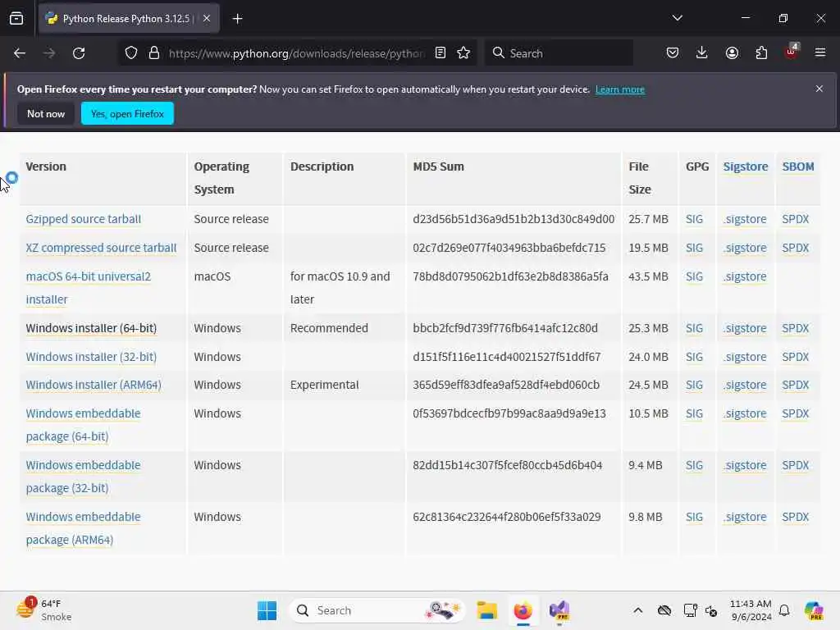Focus the Firefox Search box
The height and width of the screenshot is (630, 840).
[x=559, y=53]
